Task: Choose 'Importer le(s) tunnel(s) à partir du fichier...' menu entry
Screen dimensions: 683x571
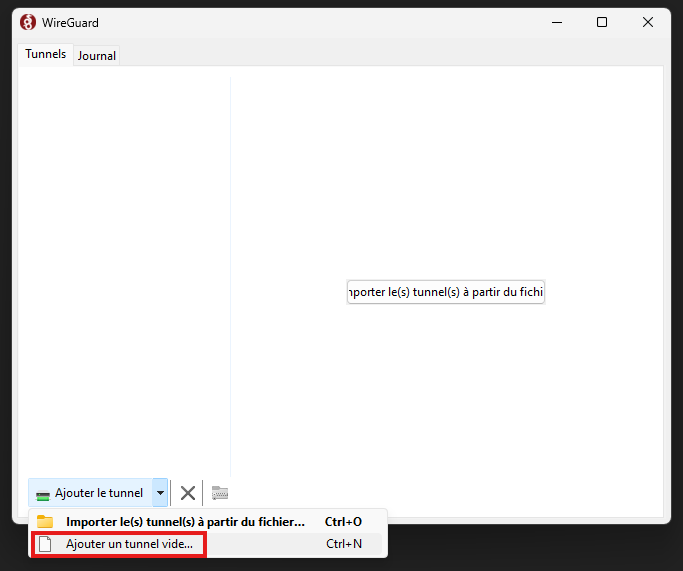Action: click(185, 521)
